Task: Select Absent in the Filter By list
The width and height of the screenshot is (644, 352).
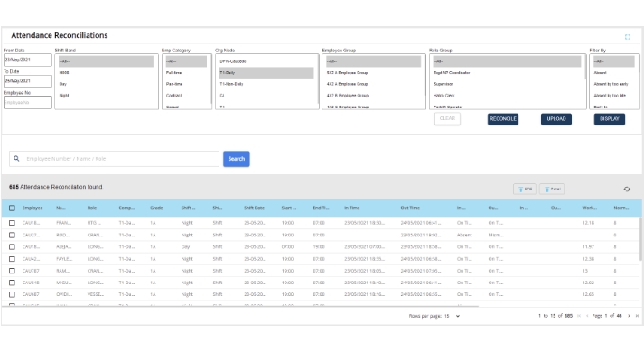Action: (613, 72)
